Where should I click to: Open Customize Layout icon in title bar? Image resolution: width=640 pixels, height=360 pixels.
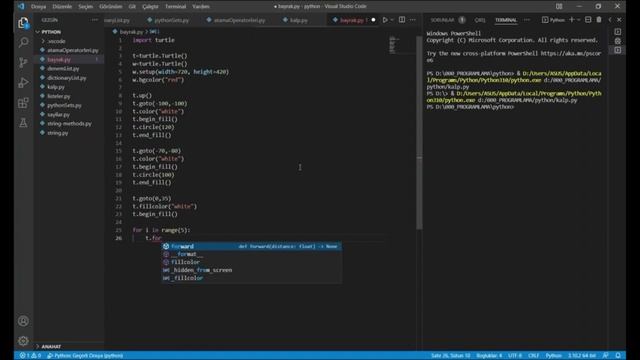pyautogui.click(x=559, y=7)
